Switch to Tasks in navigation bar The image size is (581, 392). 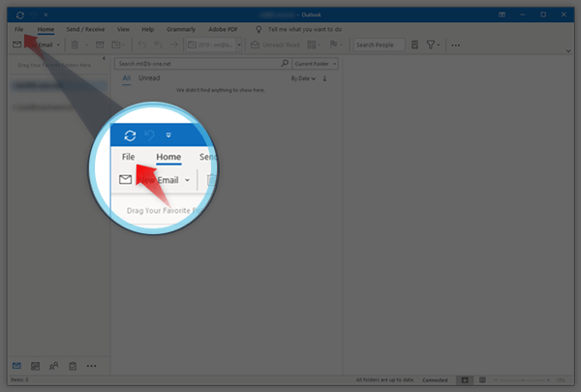click(73, 366)
